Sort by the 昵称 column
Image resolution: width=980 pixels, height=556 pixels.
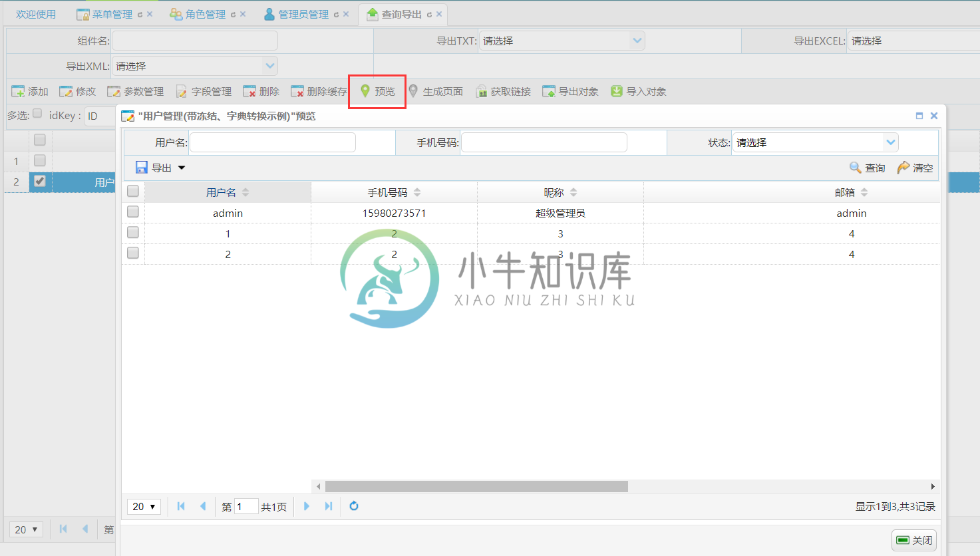pos(560,192)
